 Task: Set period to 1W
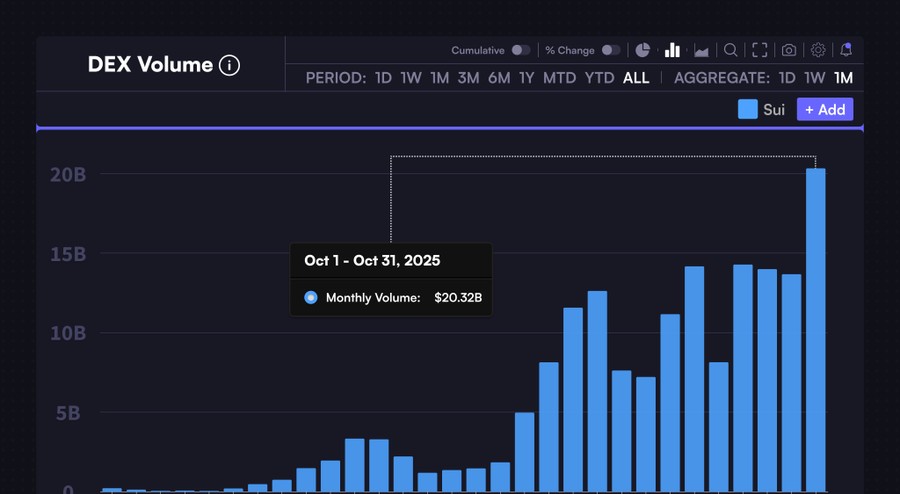coord(411,78)
